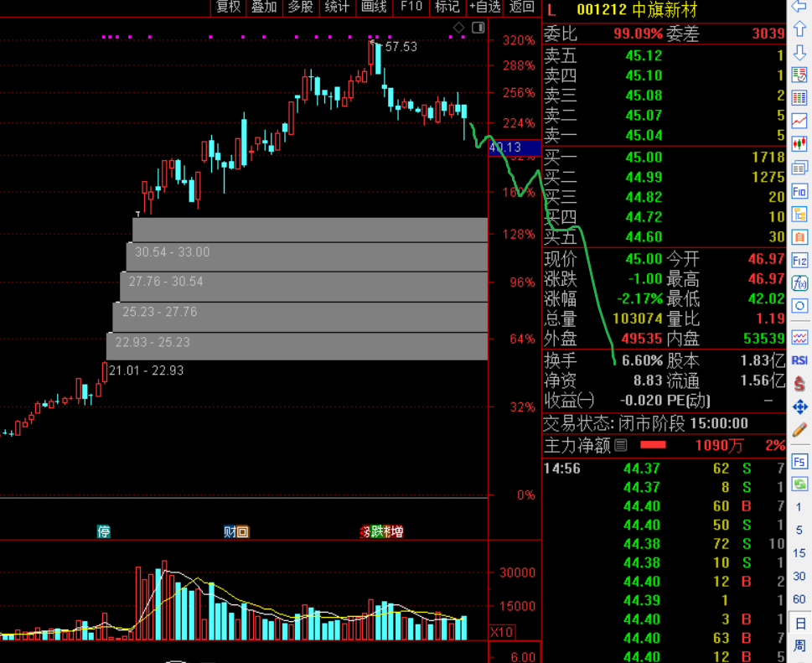Select the 5-minute period button
812x663 pixels.
[x=799, y=530]
